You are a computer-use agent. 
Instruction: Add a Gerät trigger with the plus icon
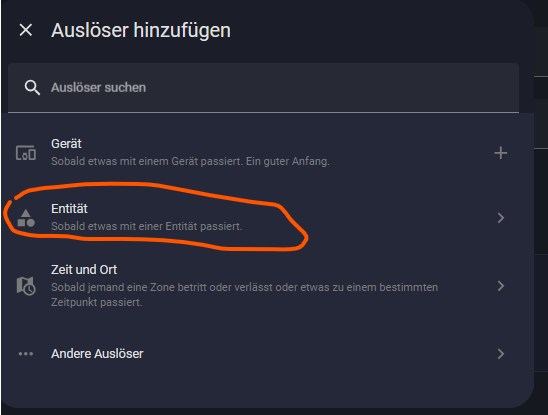point(500,153)
